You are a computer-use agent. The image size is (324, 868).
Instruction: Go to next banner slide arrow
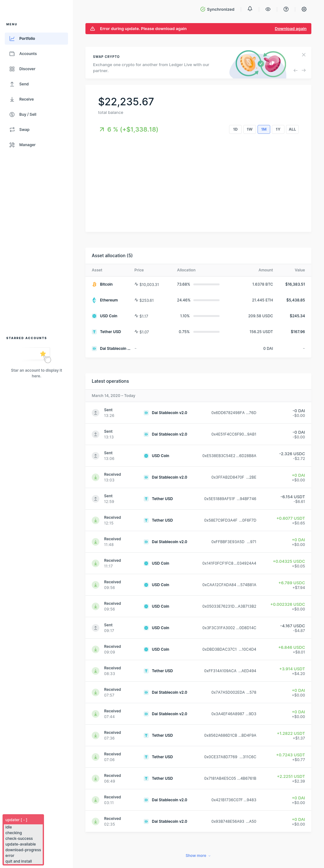[304, 71]
